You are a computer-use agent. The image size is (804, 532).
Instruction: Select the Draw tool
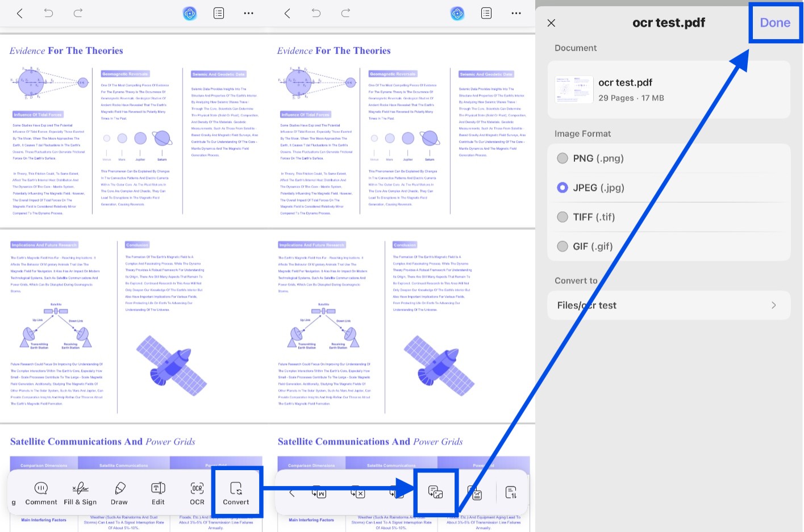[x=119, y=493]
